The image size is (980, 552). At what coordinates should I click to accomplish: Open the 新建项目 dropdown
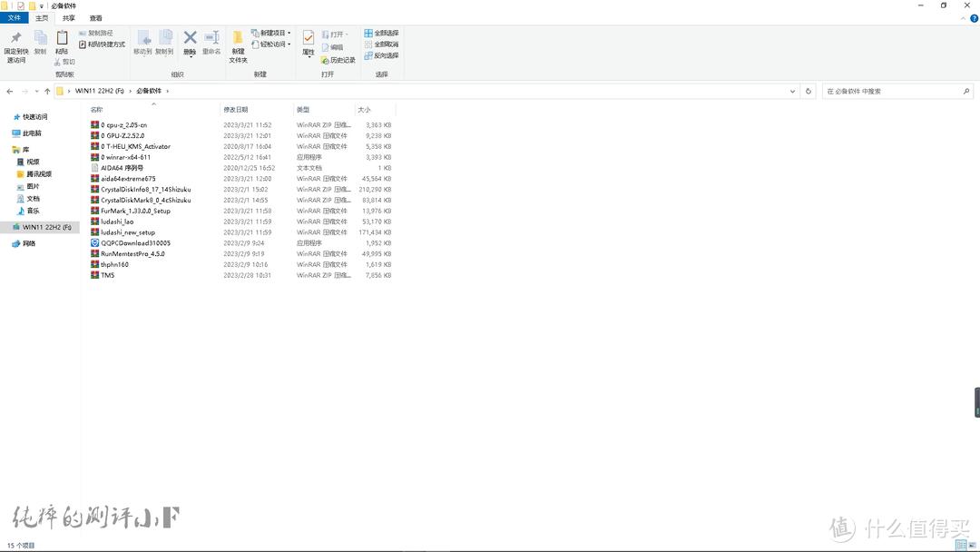(x=271, y=33)
